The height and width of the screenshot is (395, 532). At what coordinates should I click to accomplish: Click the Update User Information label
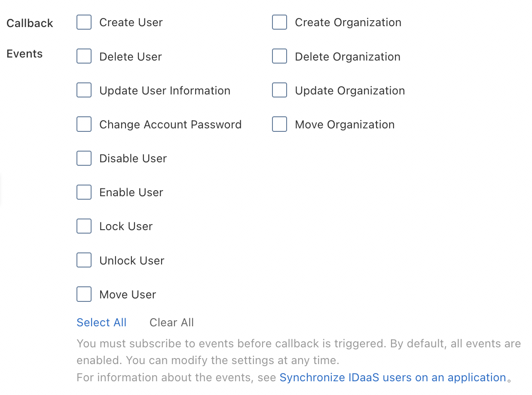point(165,91)
